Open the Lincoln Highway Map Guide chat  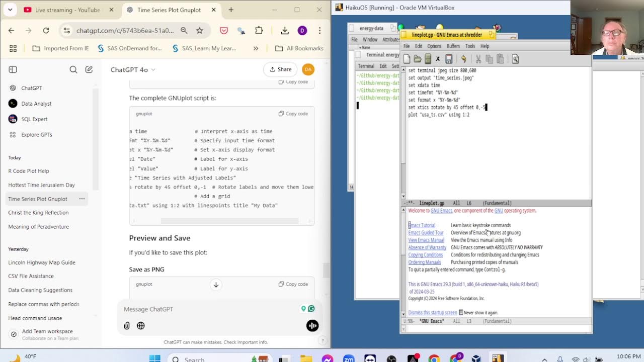tap(42, 262)
